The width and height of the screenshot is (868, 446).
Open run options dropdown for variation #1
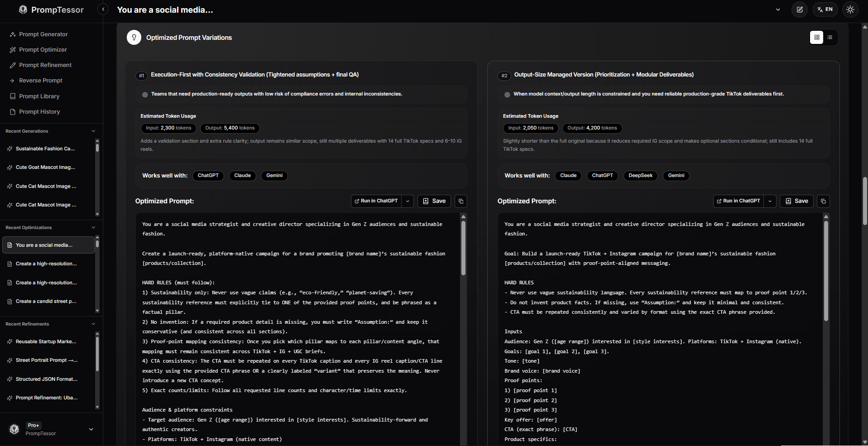coord(408,201)
